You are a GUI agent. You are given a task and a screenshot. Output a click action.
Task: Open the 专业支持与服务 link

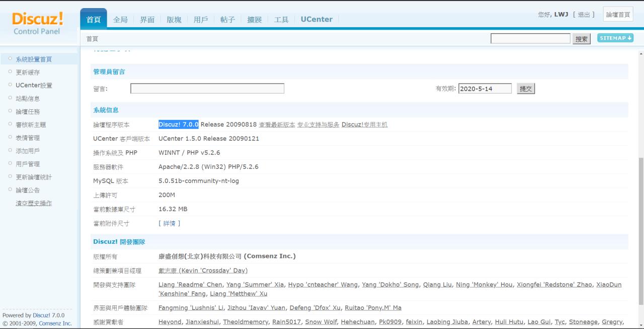(318, 124)
